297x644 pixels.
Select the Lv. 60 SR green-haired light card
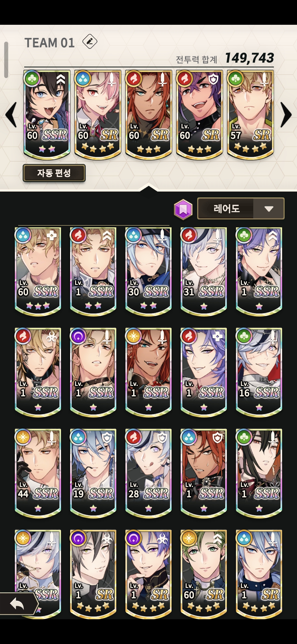point(204,574)
